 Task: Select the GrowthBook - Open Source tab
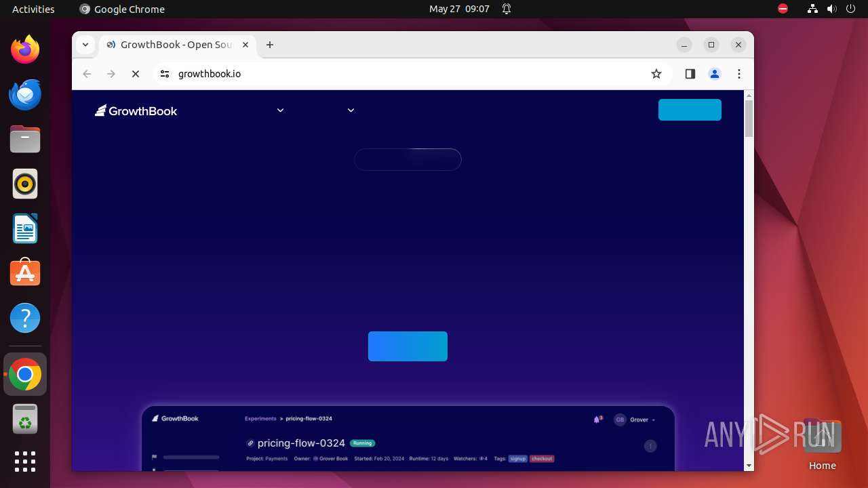tap(178, 45)
